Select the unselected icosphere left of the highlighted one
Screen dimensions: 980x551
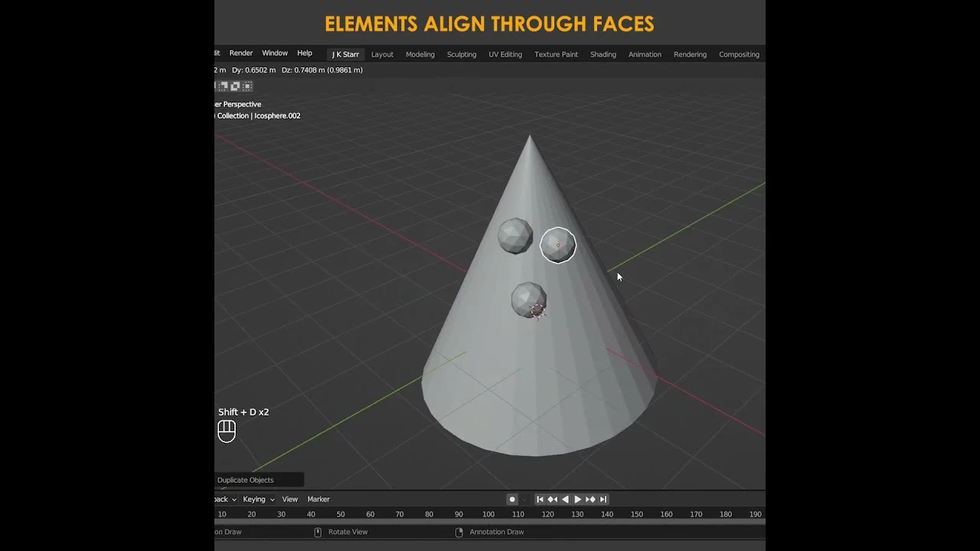point(515,236)
